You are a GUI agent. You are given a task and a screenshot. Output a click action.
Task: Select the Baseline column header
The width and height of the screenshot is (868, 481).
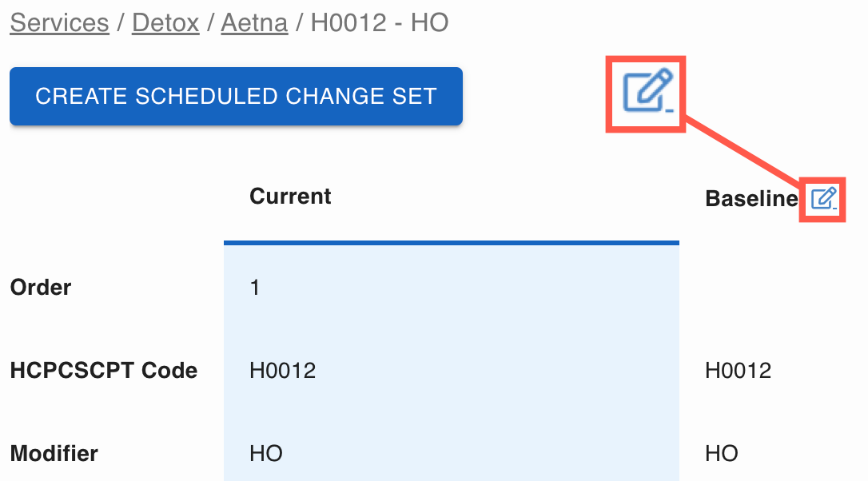(751, 199)
